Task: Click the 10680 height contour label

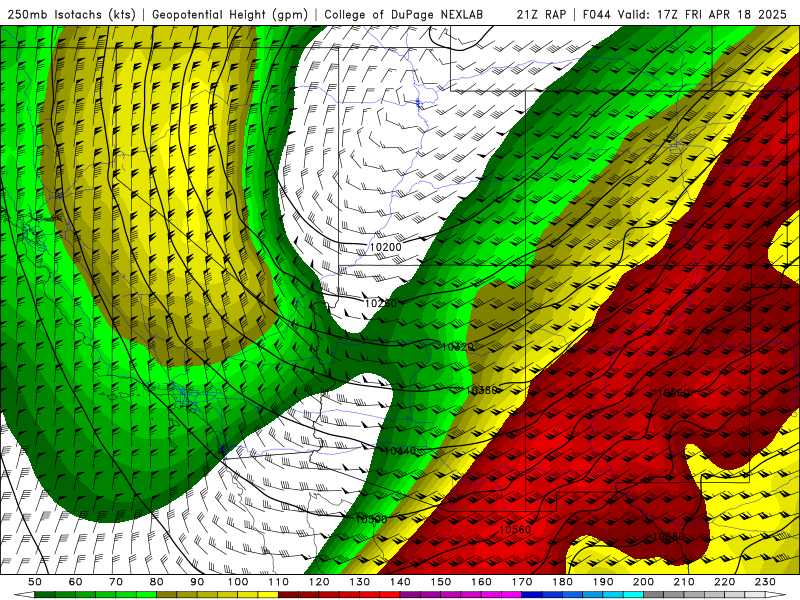Action: (x=668, y=537)
